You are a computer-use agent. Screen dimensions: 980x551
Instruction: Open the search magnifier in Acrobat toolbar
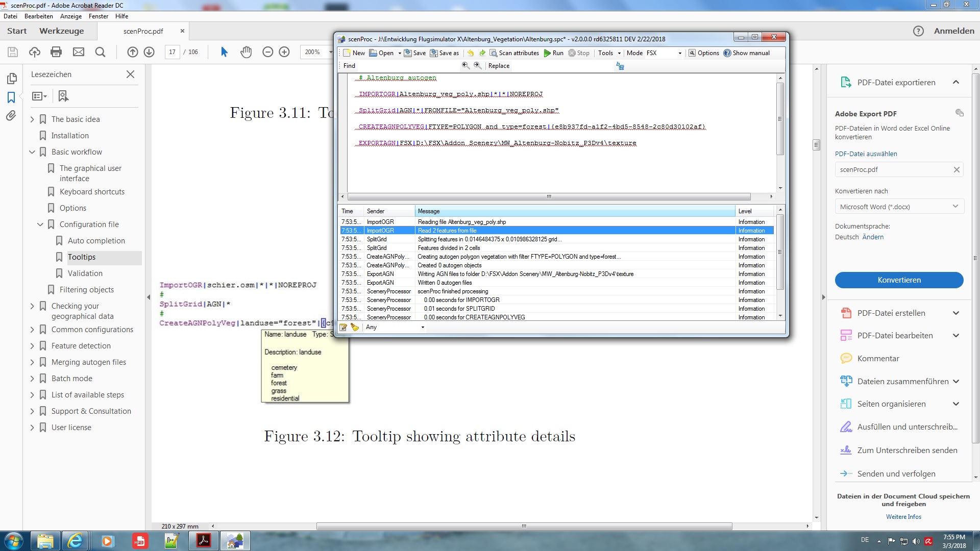pos(101,52)
